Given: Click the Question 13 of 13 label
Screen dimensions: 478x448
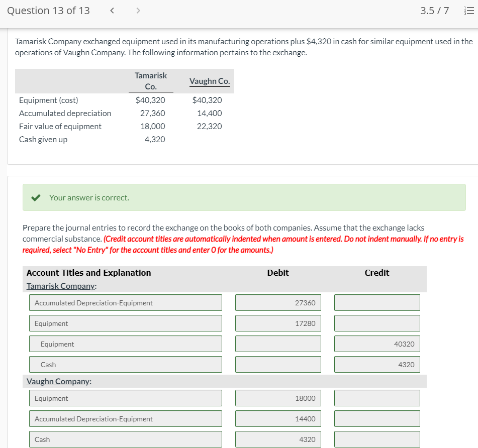Looking at the screenshot, I should click(x=48, y=10).
